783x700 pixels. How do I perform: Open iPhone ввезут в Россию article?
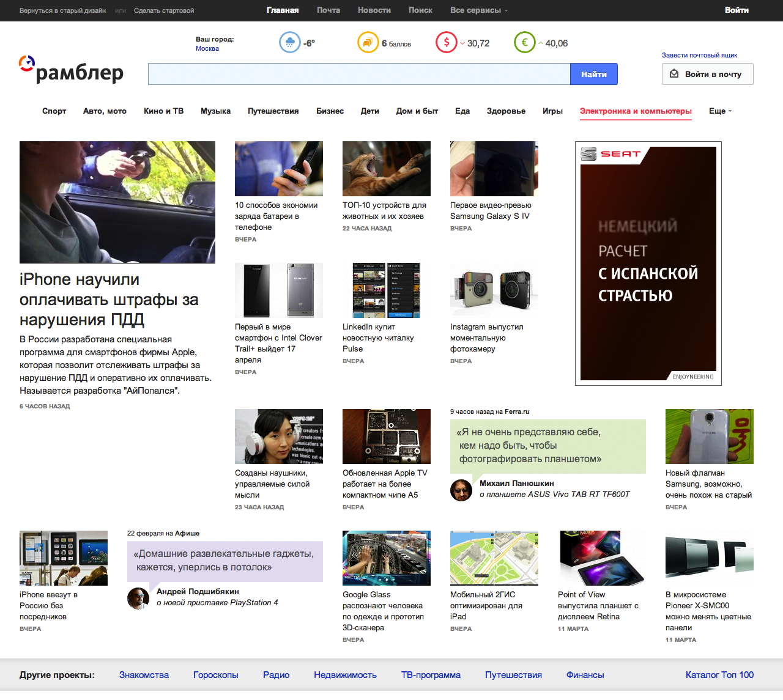click(48, 605)
